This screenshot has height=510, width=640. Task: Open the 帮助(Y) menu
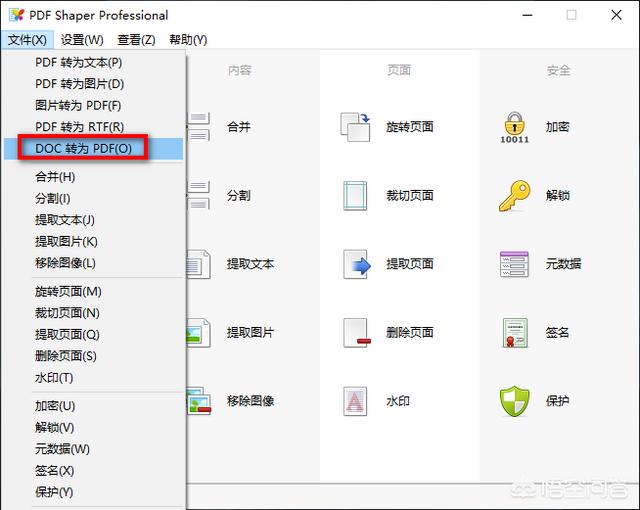point(188,40)
